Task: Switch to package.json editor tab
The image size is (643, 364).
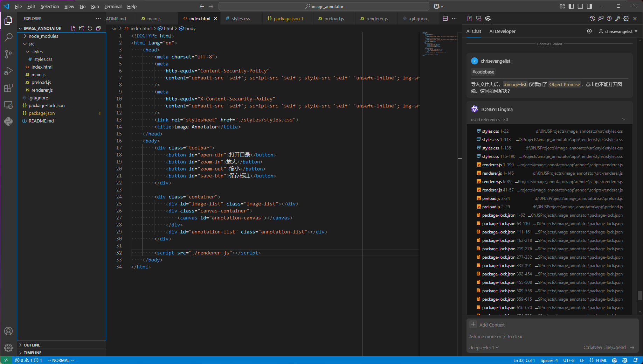Action: point(286,19)
